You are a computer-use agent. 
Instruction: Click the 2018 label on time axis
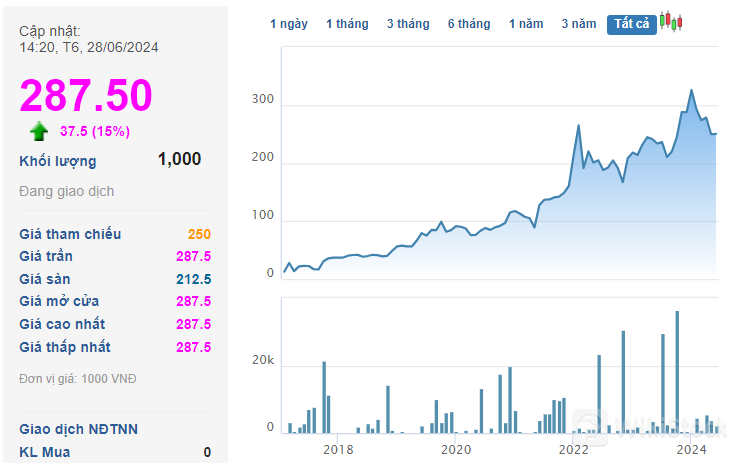pyautogui.click(x=338, y=450)
